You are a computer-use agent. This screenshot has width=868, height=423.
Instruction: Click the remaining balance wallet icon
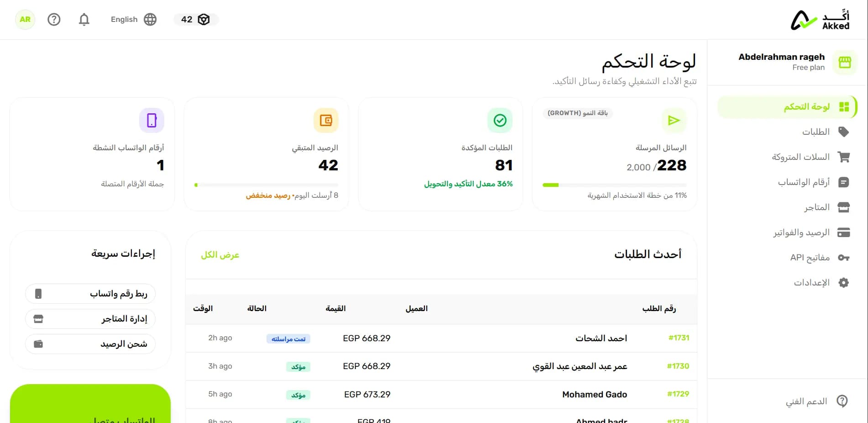click(326, 120)
